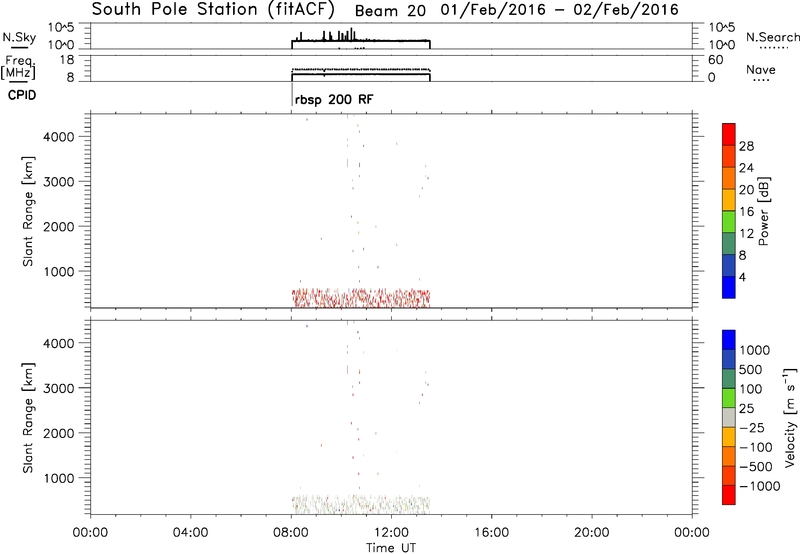Select the "rbsp 200 RF" program label
Screen dimensions: 800x554
point(334,99)
